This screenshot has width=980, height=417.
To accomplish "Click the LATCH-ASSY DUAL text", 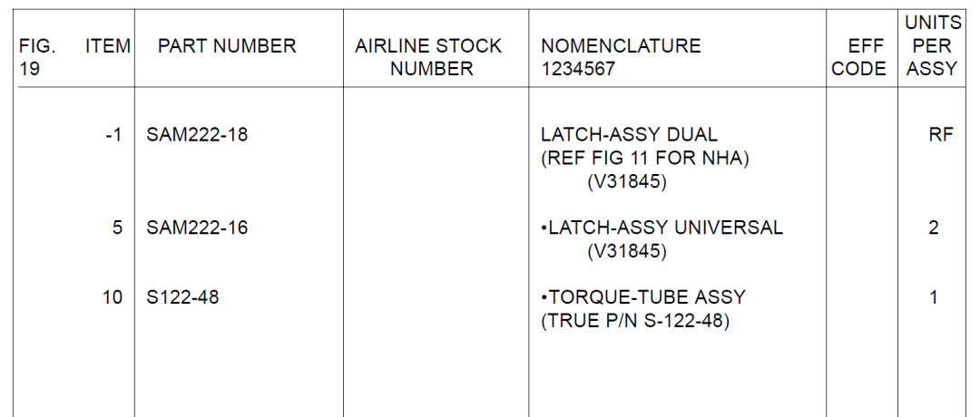I will (x=630, y=134).
